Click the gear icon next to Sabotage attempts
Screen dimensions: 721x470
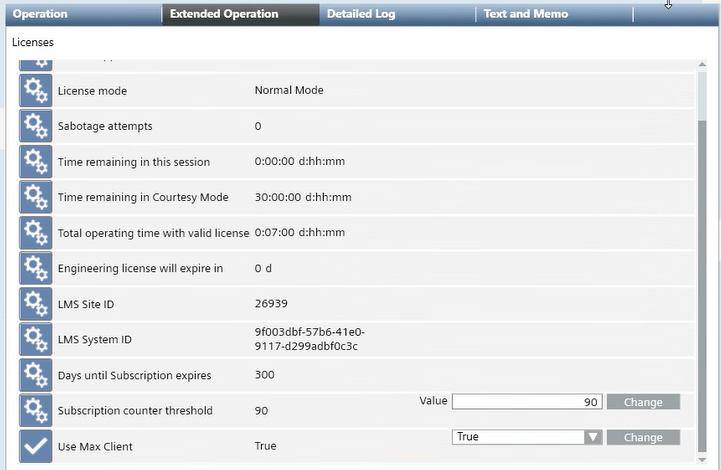(36, 126)
